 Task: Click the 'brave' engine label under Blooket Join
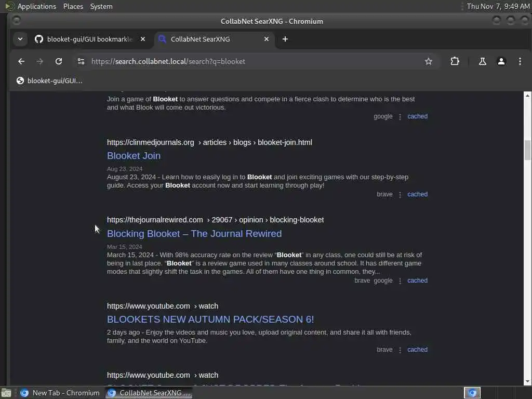pyautogui.click(x=384, y=194)
